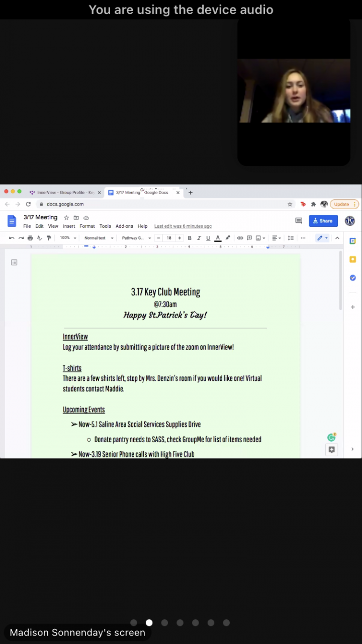The image size is (362, 644).
Task: Open the Google Tasks side panel icon
Action: (353, 278)
